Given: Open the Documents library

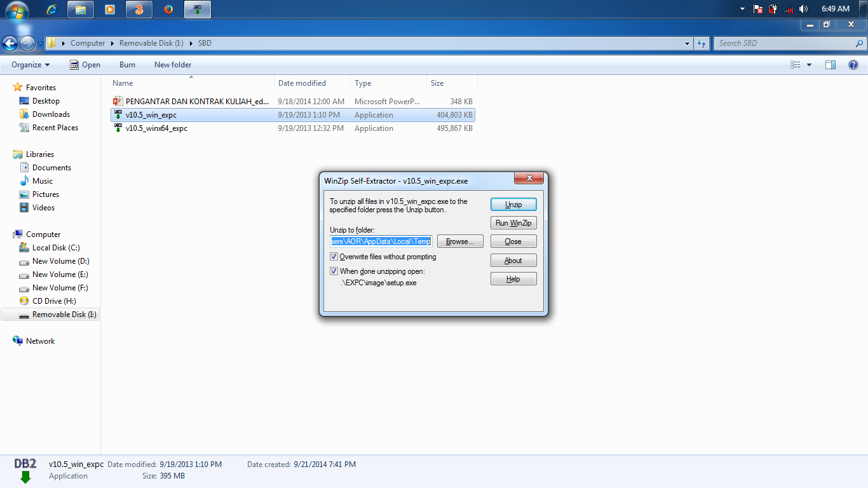Looking at the screenshot, I should click(x=51, y=168).
